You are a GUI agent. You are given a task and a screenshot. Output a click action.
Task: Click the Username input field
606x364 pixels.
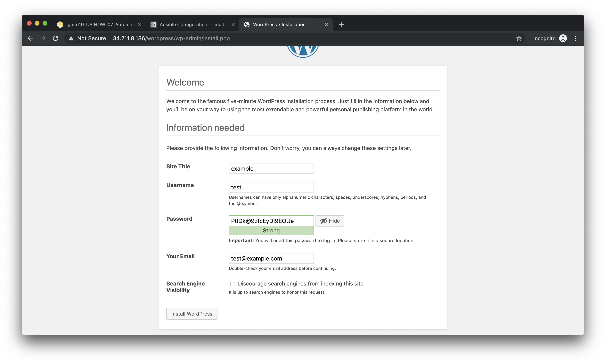coord(271,187)
